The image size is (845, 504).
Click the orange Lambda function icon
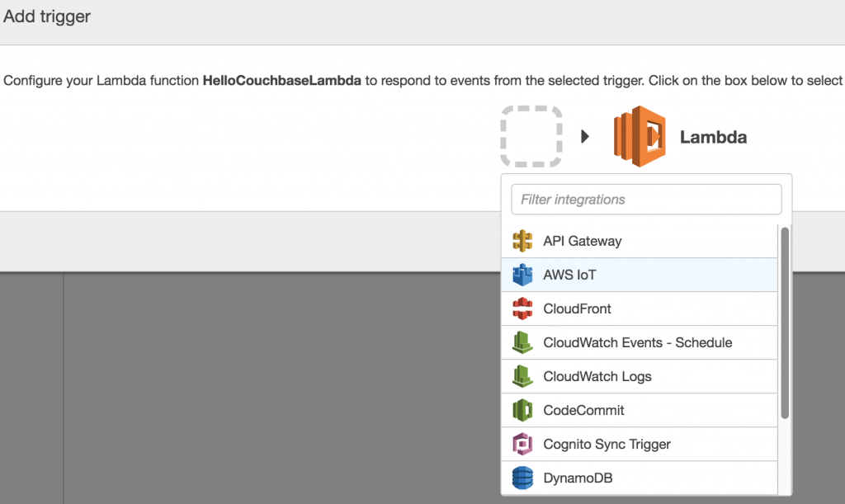tap(640, 136)
